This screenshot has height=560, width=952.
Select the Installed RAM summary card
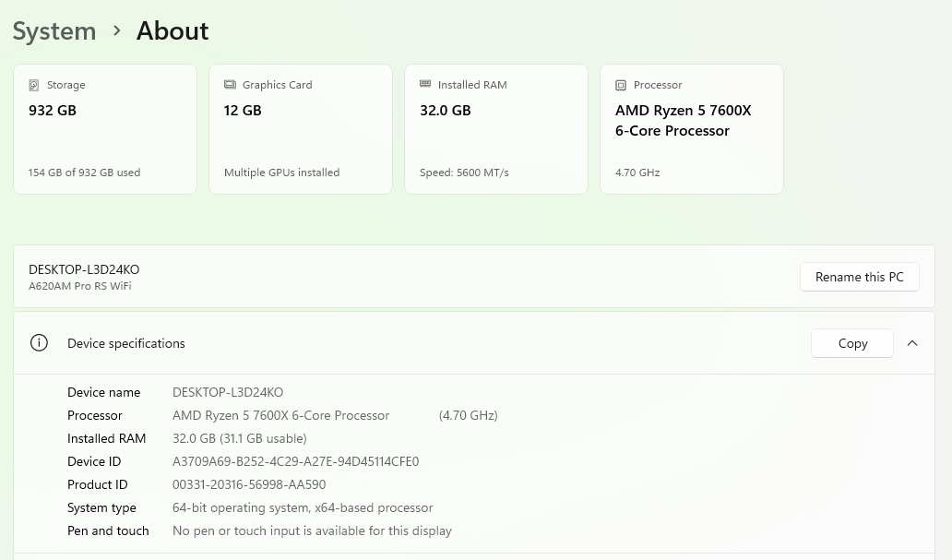[495, 128]
